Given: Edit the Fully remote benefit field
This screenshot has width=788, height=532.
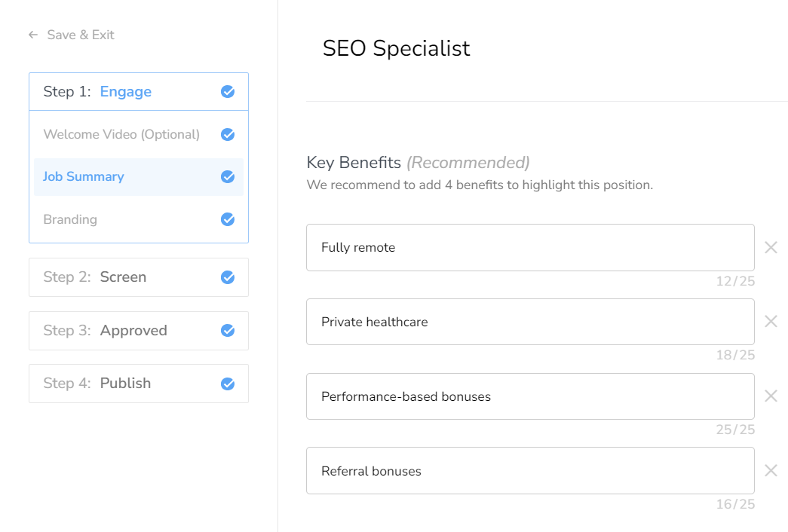Looking at the screenshot, I should (529, 247).
